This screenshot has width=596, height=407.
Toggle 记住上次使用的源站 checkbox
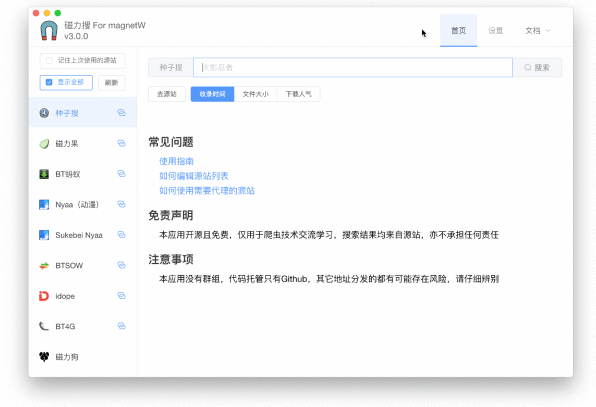click(x=49, y=60)
